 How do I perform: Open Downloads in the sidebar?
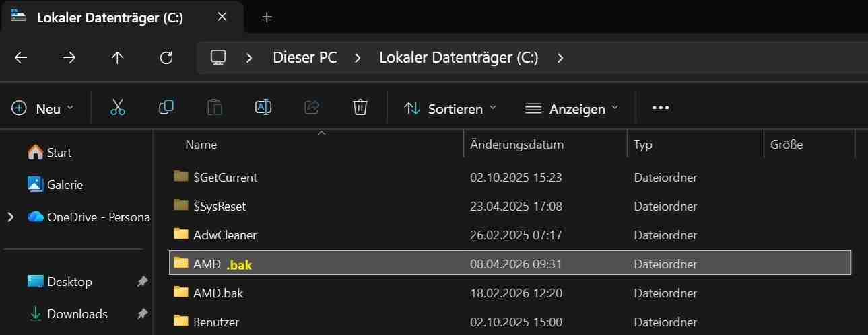[x=77, y=313]
